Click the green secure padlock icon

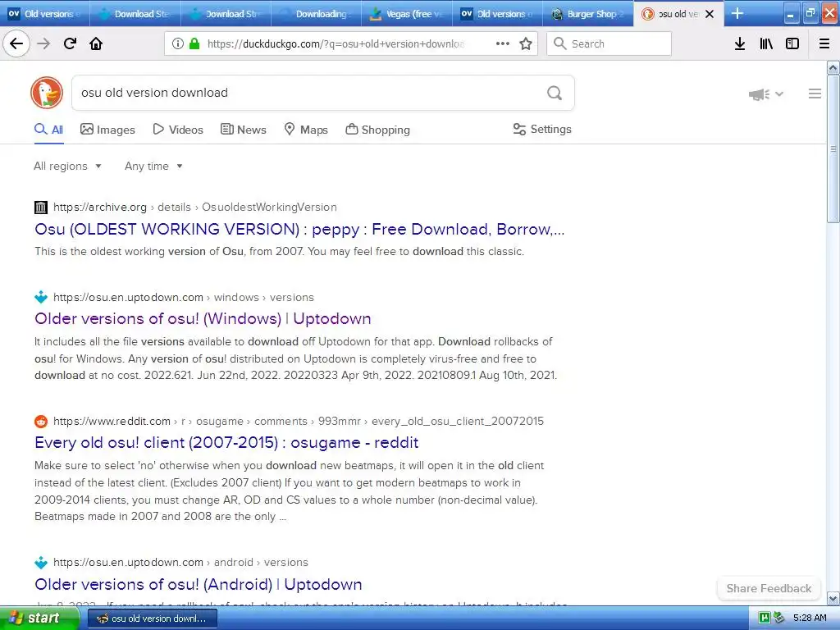[x=194, y=43]
